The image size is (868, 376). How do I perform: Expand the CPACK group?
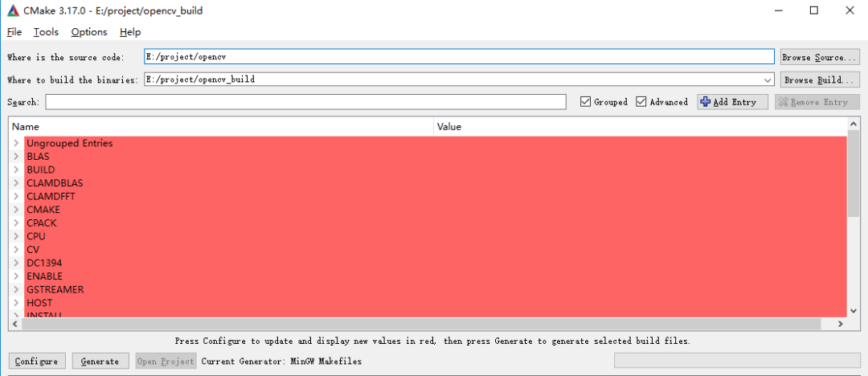17,223
